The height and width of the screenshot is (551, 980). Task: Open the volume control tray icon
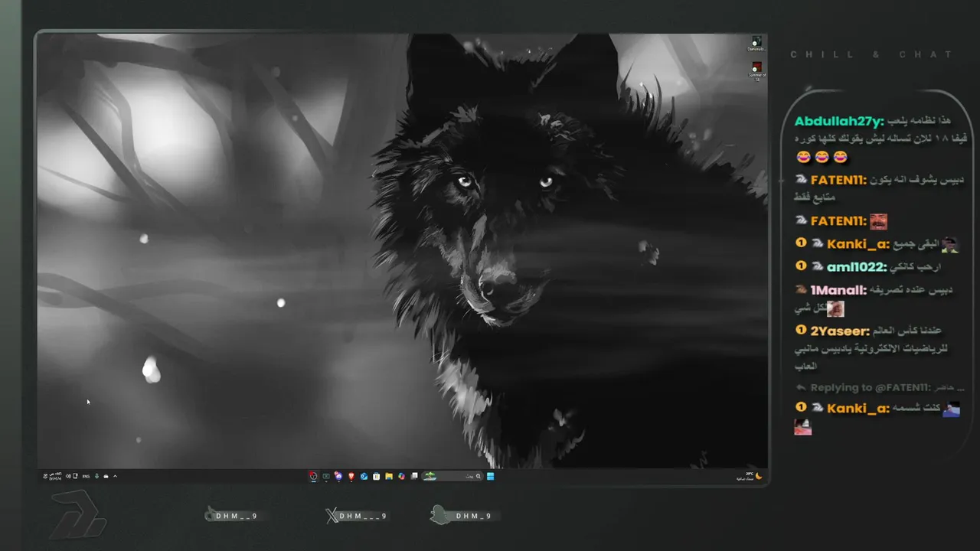pos(68,476)
